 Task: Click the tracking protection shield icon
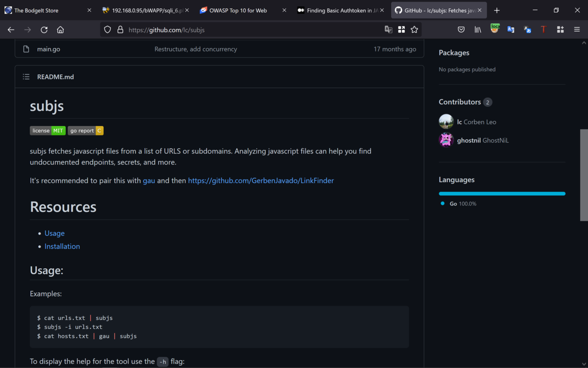[108, 29]
